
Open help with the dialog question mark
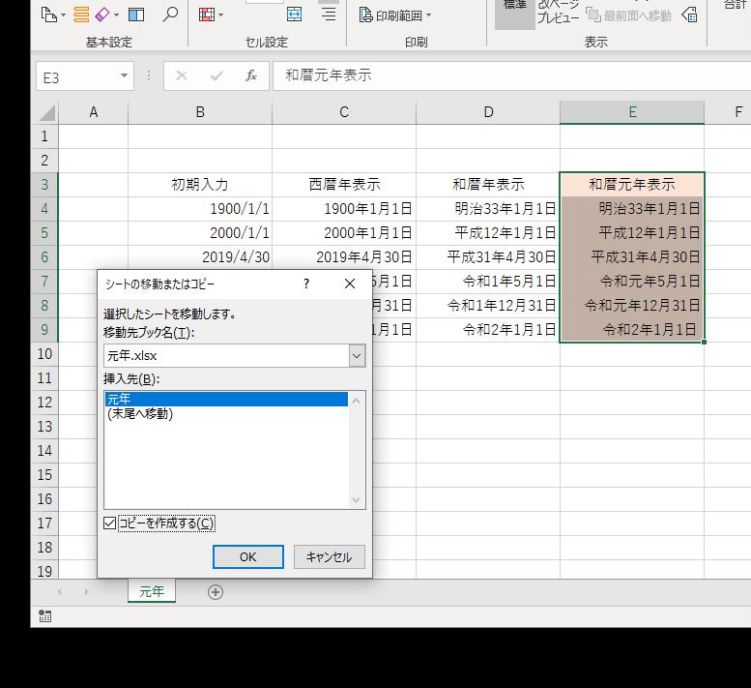tap(307, 284)
